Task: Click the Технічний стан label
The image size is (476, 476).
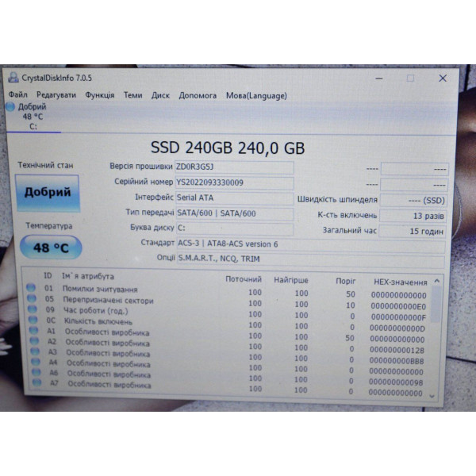Action: 45,166
